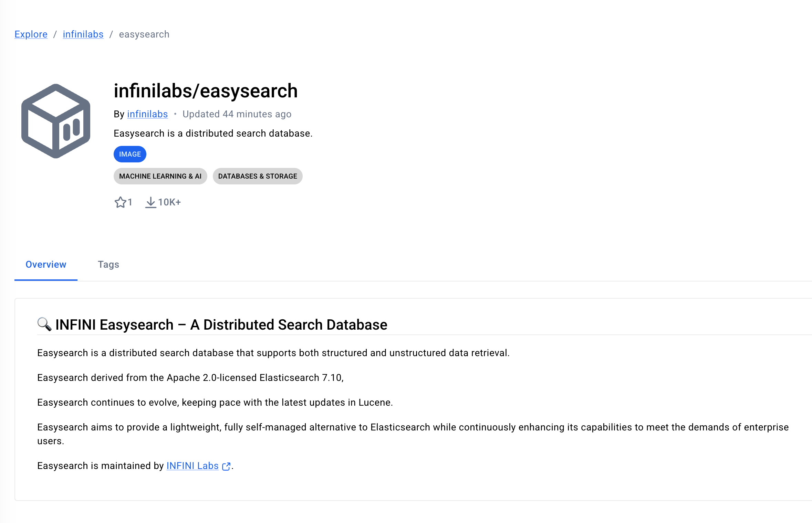
Task: Click the blue IMAGE badge
Action: pyautogui.click(x=130, y=154)
